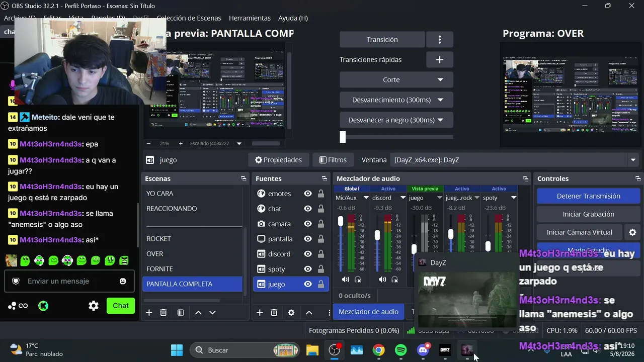The width and height of the screenshot is (644, 362).
Task: Open discord mixer channel dropdown arrow
Action: point(403,198)
